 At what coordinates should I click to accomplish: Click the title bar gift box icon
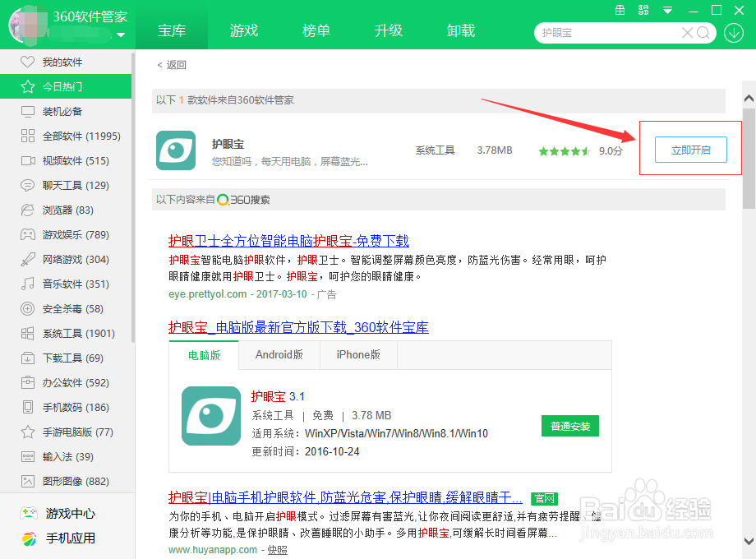620,10
